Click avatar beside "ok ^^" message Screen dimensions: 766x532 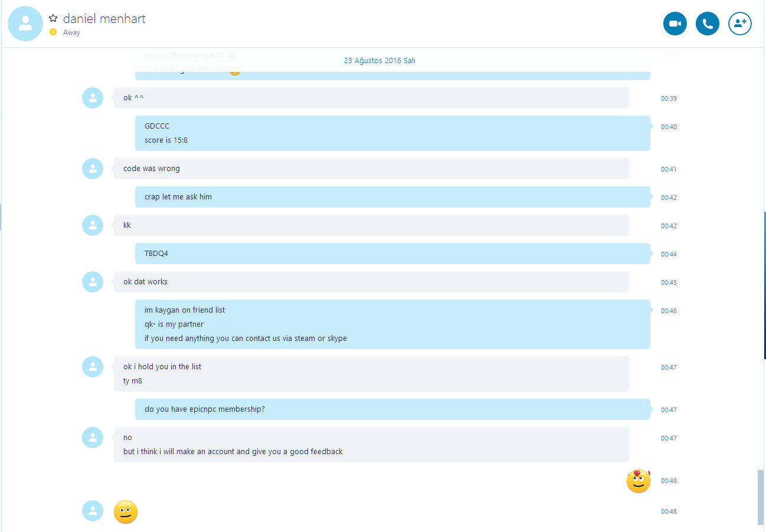point(93,98)
